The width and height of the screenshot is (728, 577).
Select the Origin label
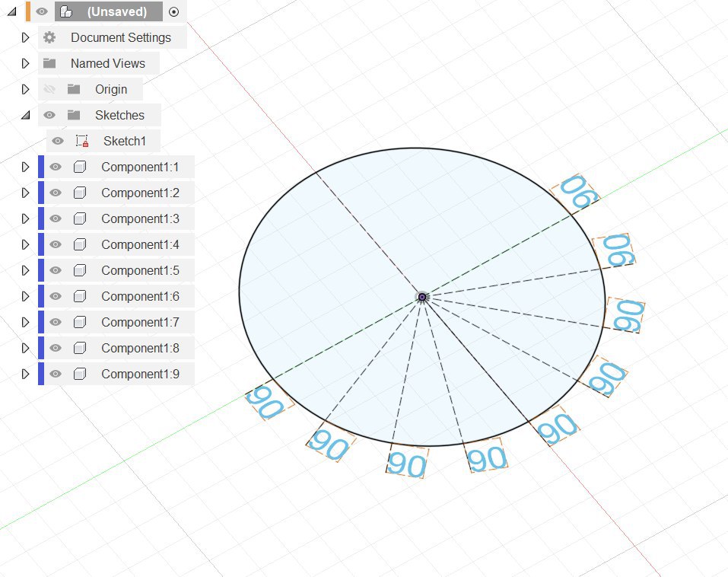(x=111, y=89)
